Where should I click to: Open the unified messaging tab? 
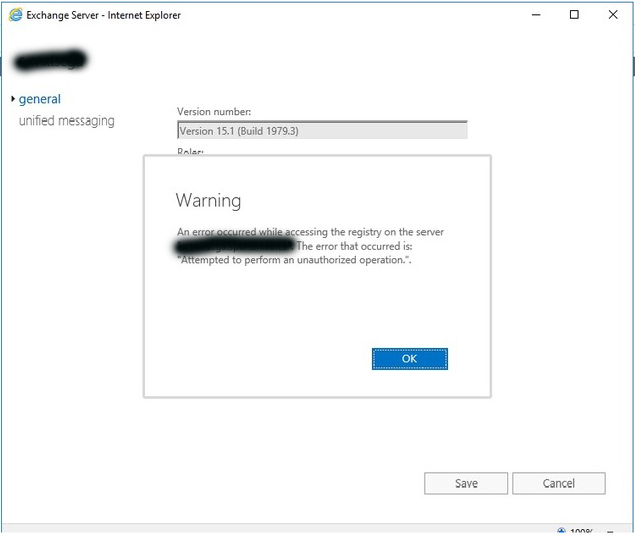66,121
